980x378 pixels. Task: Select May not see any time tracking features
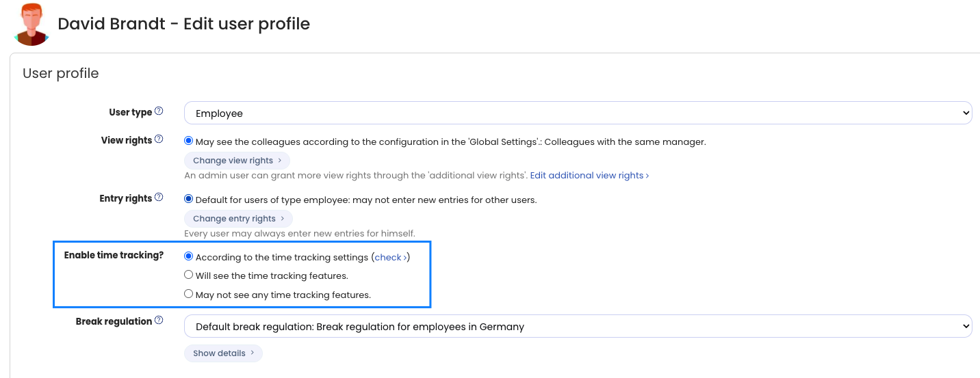(189, 295)
